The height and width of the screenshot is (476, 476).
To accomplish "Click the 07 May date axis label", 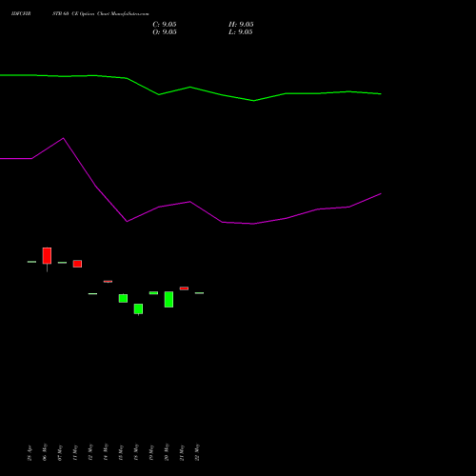I will pyautogui.click(x=60, y=452).
